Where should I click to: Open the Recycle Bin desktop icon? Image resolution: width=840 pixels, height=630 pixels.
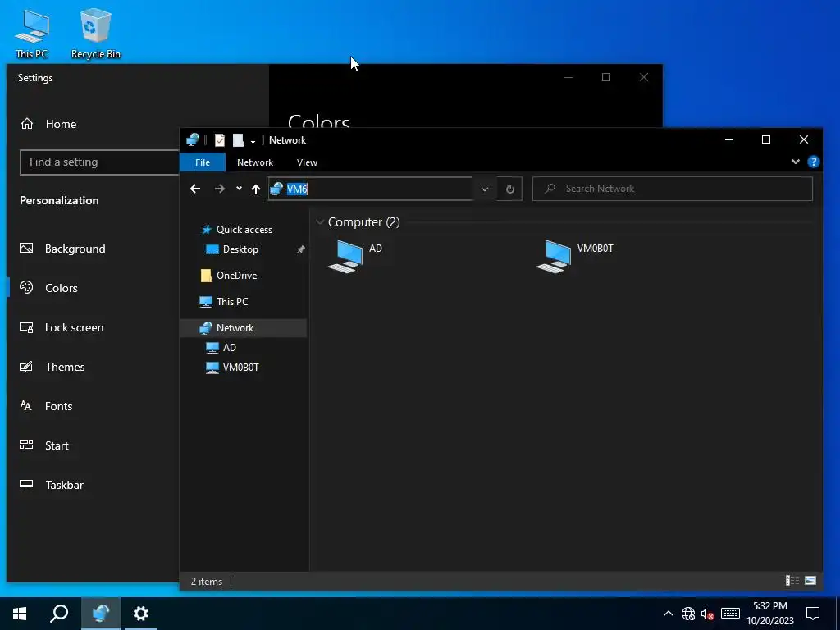tap(95, 34)
